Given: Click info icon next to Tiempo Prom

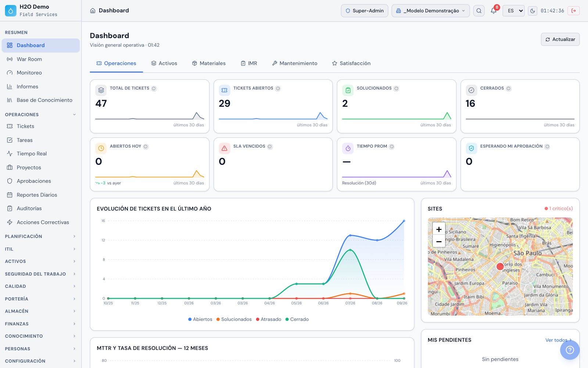Looking at the screenshot, I should click(392, 147).
